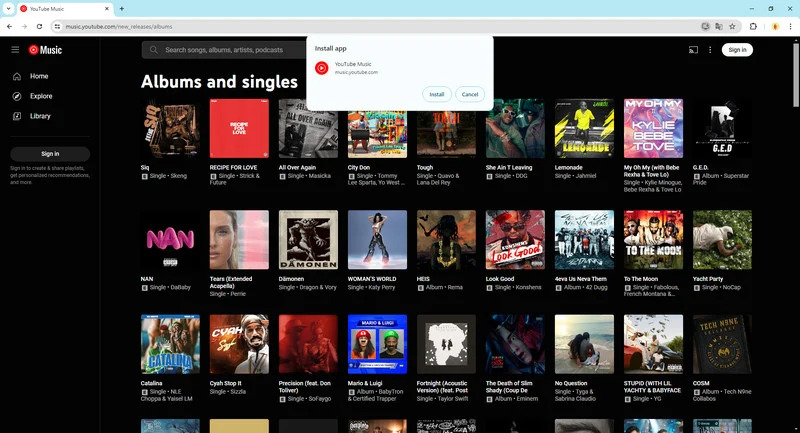
Task: Open Library in the sidebar
Action: 40,116
